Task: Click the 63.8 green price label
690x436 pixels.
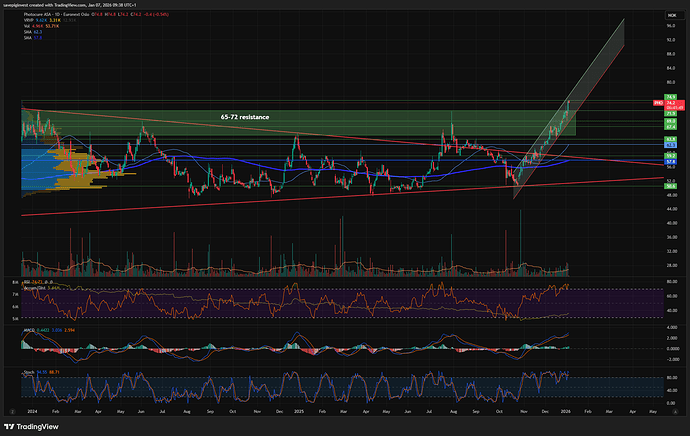Action: (671, 139)
